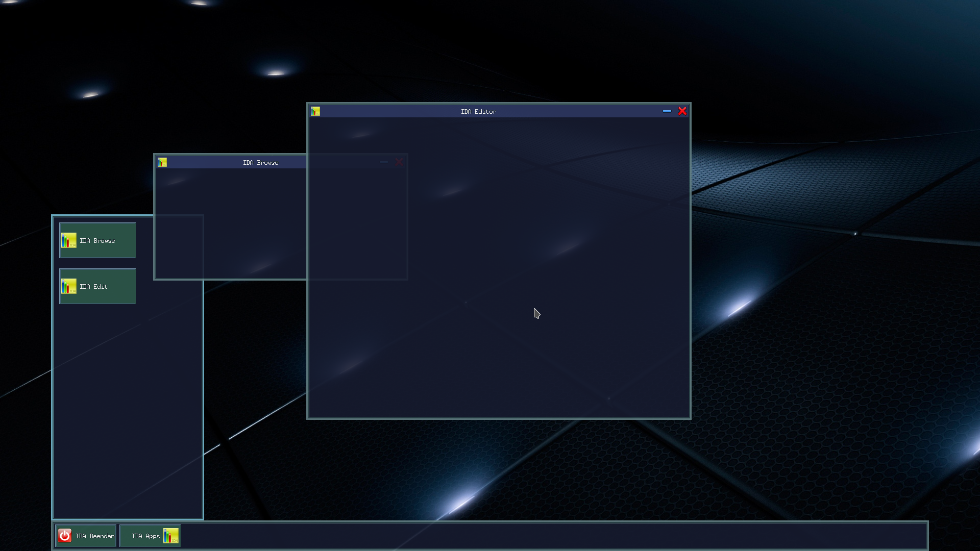Minimize the IDA Browse window
Image resolution: width=980 pixels, height=551 pixels.
tap(384, 162)
